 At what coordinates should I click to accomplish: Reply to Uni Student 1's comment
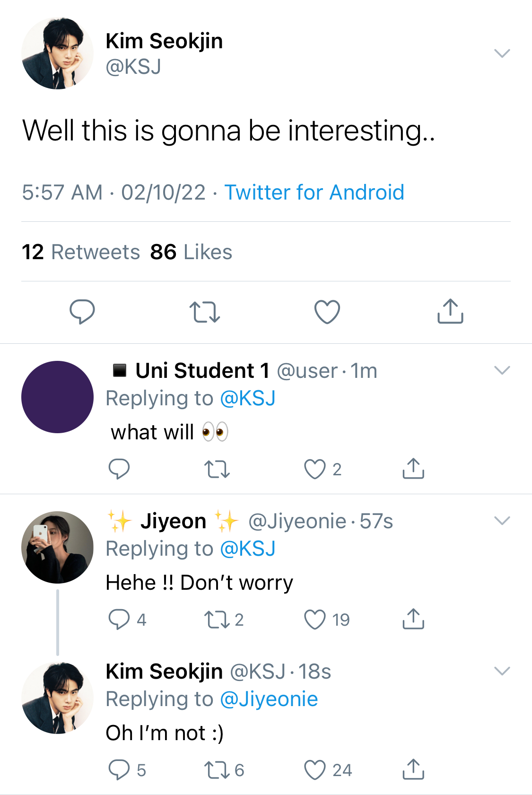(119, 469)
